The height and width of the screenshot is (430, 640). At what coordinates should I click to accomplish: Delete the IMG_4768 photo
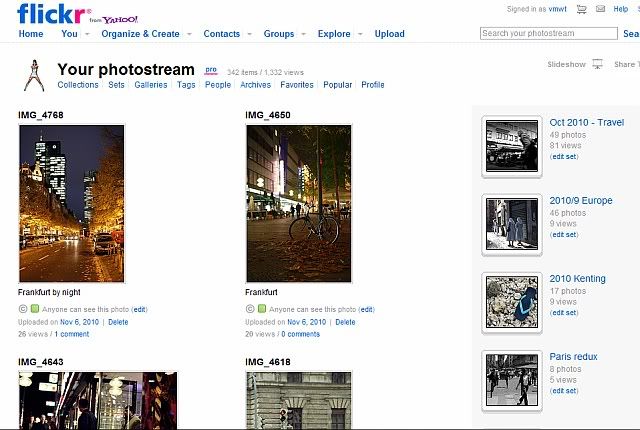click(118, 322)
